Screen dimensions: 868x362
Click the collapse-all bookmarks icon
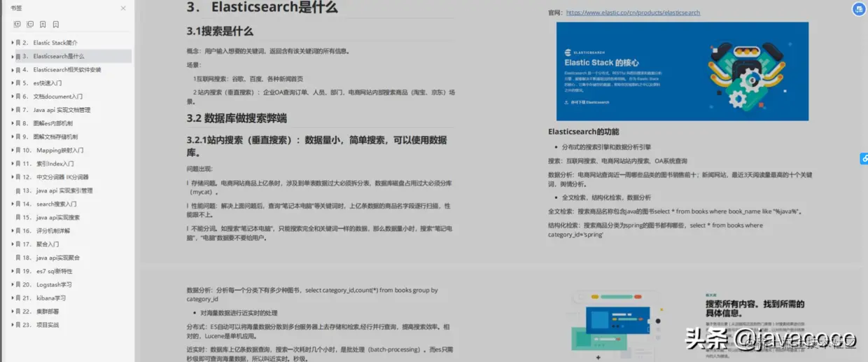click(30, 25)
